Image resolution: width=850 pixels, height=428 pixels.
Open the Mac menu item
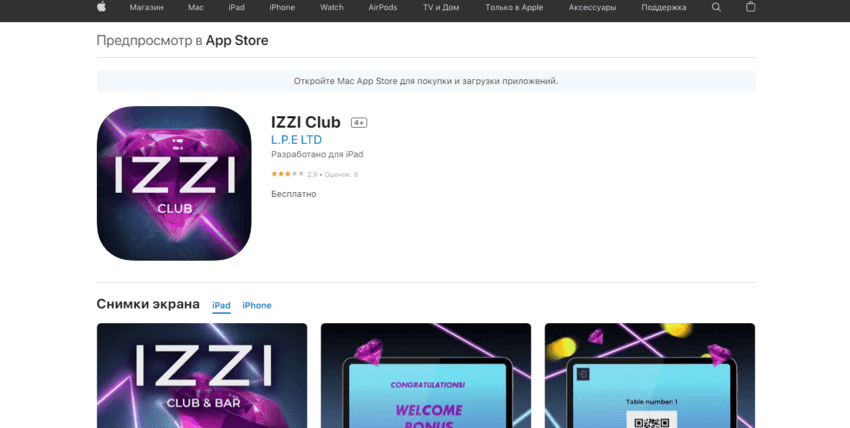tap(196, 8)
